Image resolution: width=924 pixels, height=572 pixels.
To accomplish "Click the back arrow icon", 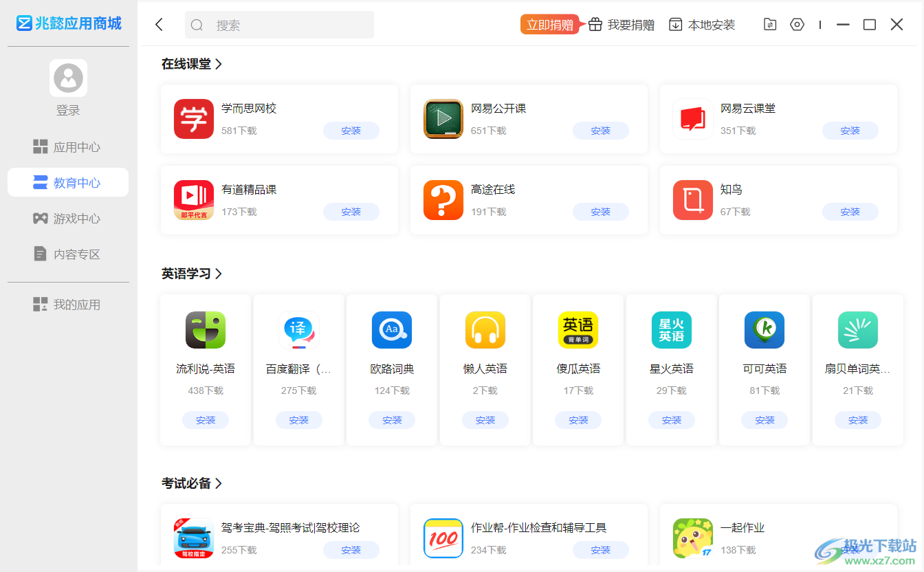I will 159,25.
